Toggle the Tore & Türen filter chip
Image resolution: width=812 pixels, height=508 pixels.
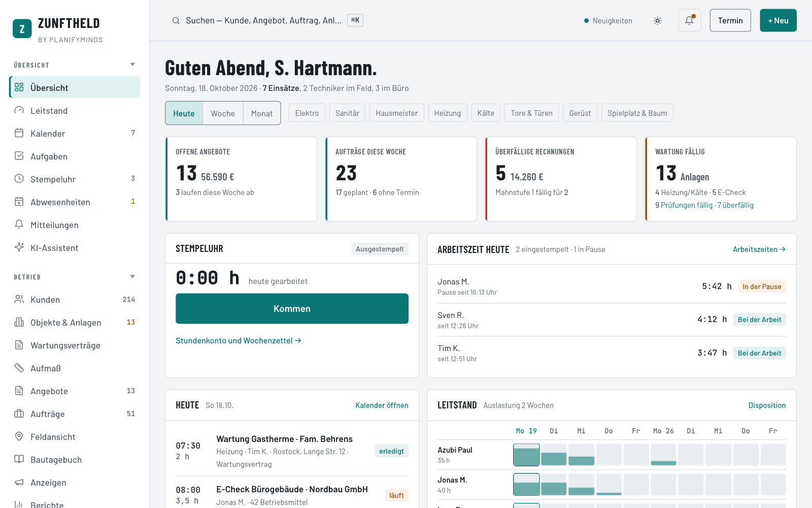(531, 113)
